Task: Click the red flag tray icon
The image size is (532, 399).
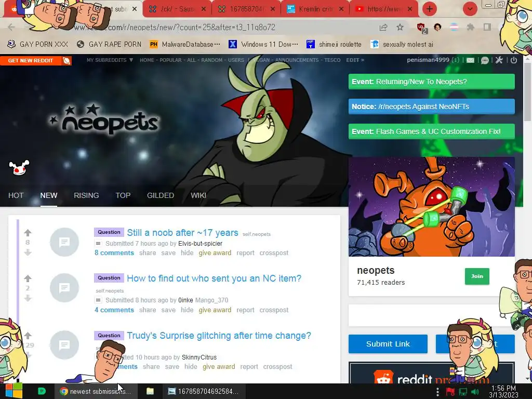Action: click(x=450, y=392)
